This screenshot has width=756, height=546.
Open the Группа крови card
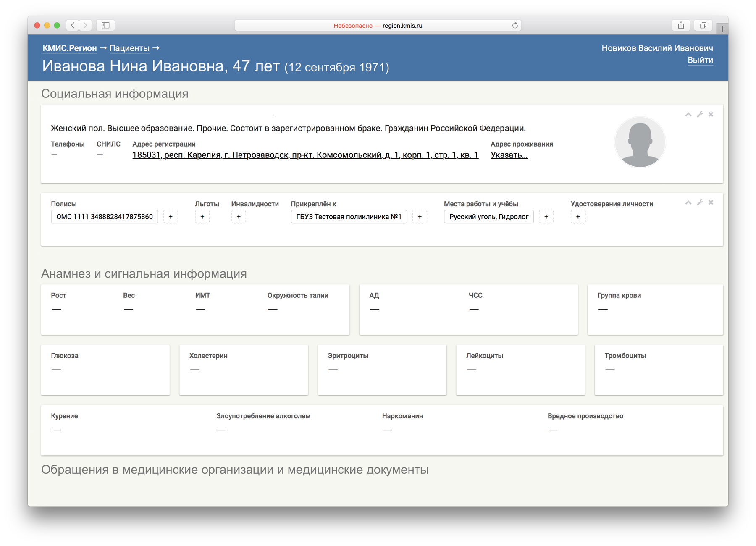click(x=655, y=310)
